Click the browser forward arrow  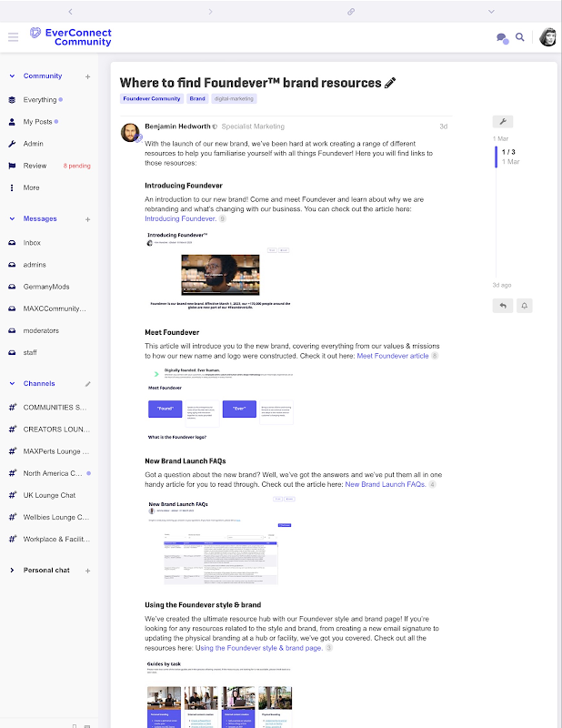[210, 11]
